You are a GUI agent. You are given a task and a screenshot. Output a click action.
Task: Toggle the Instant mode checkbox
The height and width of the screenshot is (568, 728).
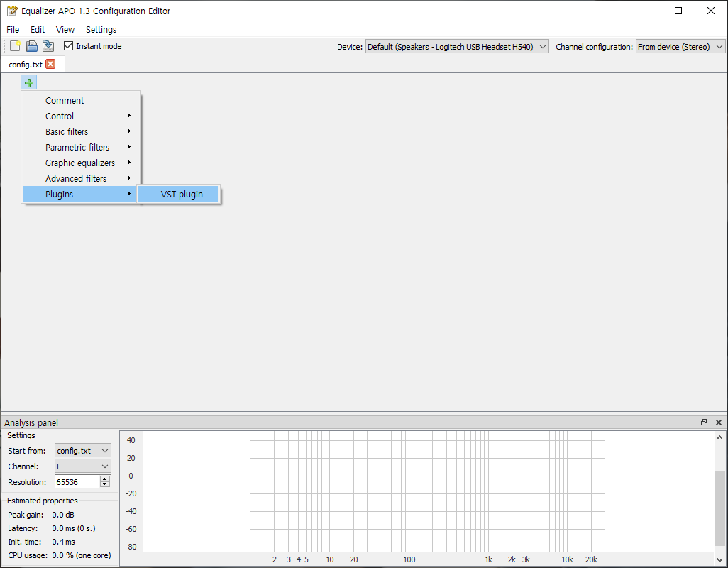click(x=68, y=46)
